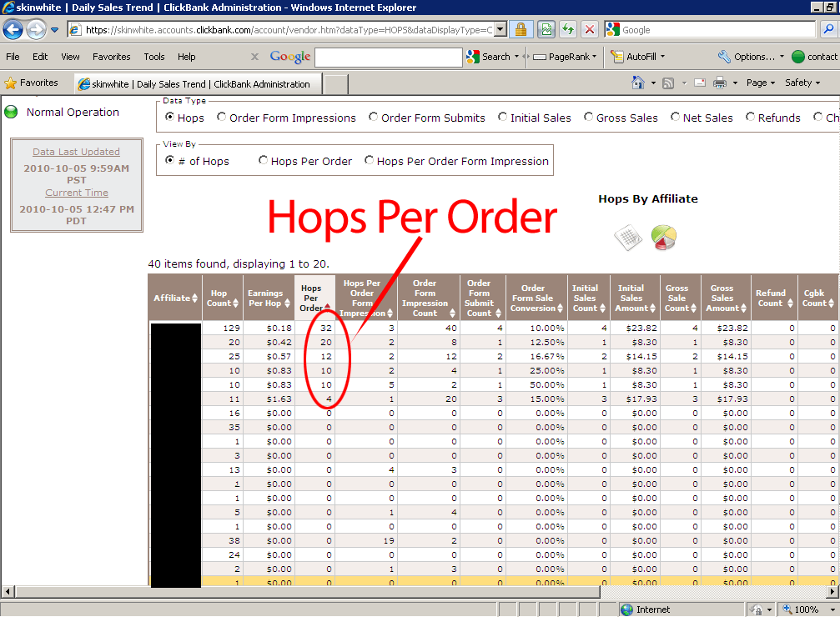Click the green refresh arrows icon
The image size is (840, 617).
[568, 29]
